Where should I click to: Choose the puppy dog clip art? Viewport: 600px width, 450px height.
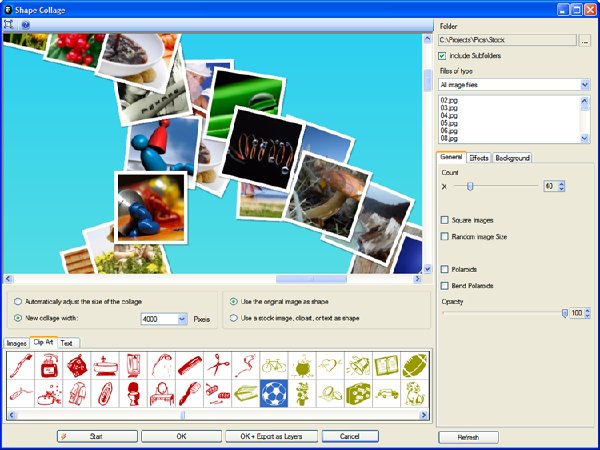point(415,393)
